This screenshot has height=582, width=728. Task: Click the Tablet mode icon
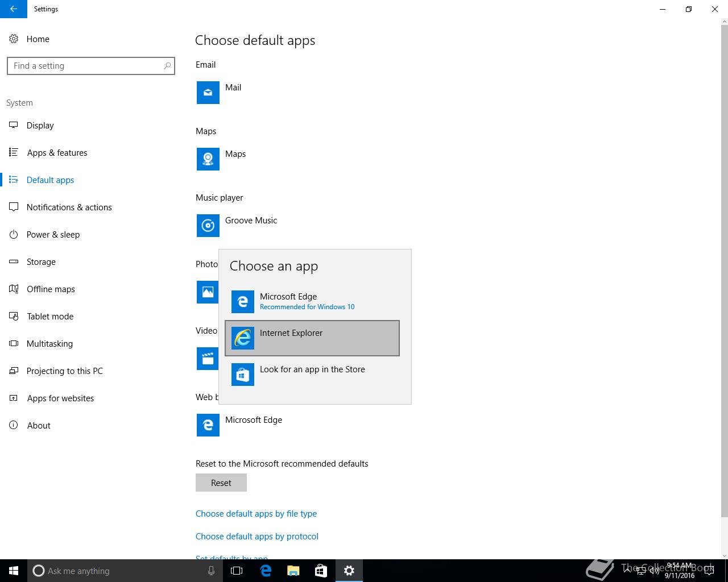pyautogui.click(x=14, y=317)
